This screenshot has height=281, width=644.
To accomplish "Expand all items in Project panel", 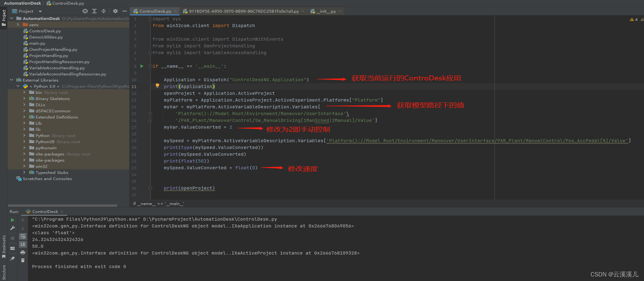I will point(94,11).
